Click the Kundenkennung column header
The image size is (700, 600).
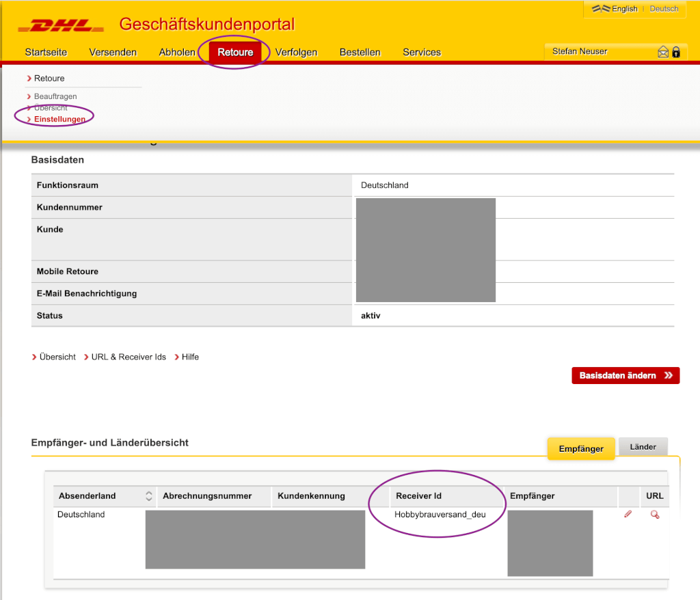[x=311, y=496]
